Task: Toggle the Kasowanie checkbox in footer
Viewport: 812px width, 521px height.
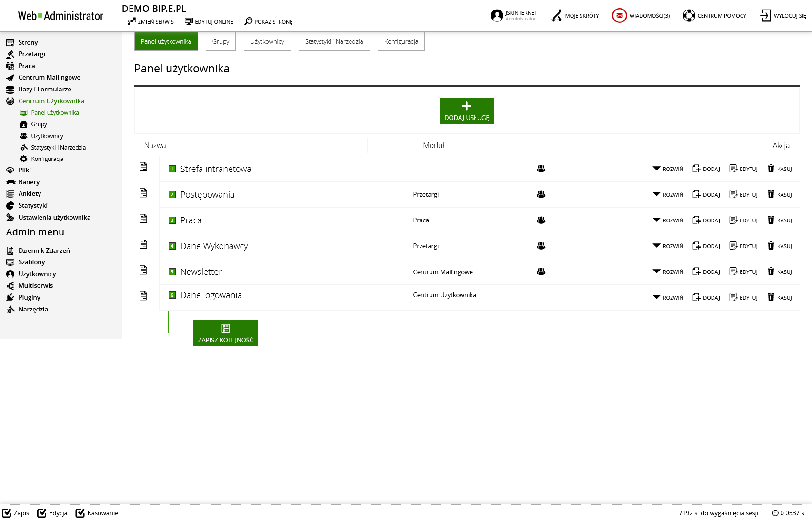Action: tap(80, 513)
